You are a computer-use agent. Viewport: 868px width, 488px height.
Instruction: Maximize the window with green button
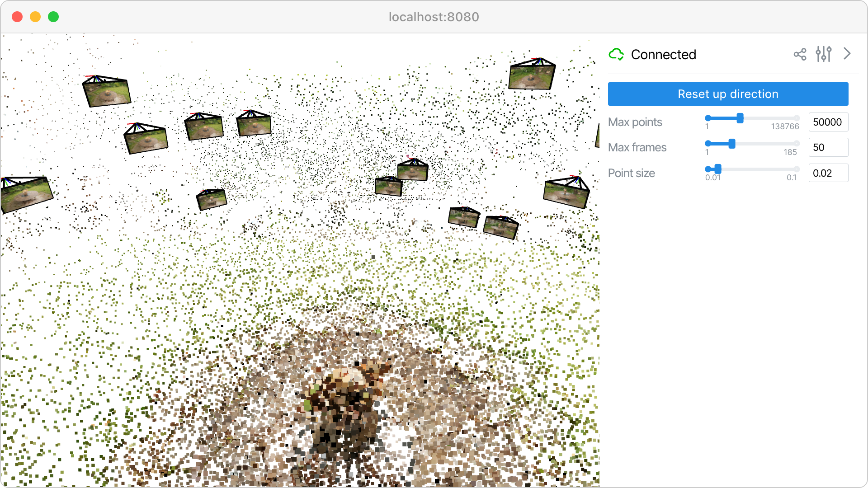click(53, 17)
